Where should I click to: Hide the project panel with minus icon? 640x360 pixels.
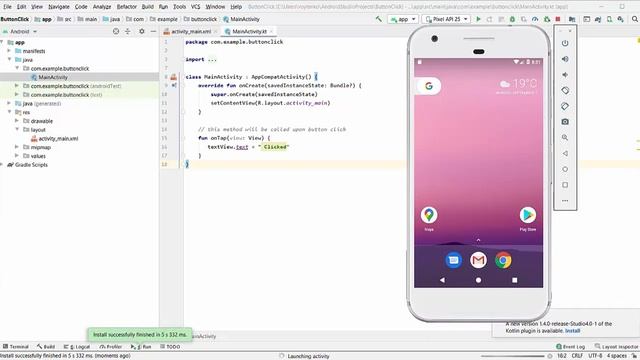(153, 31)
